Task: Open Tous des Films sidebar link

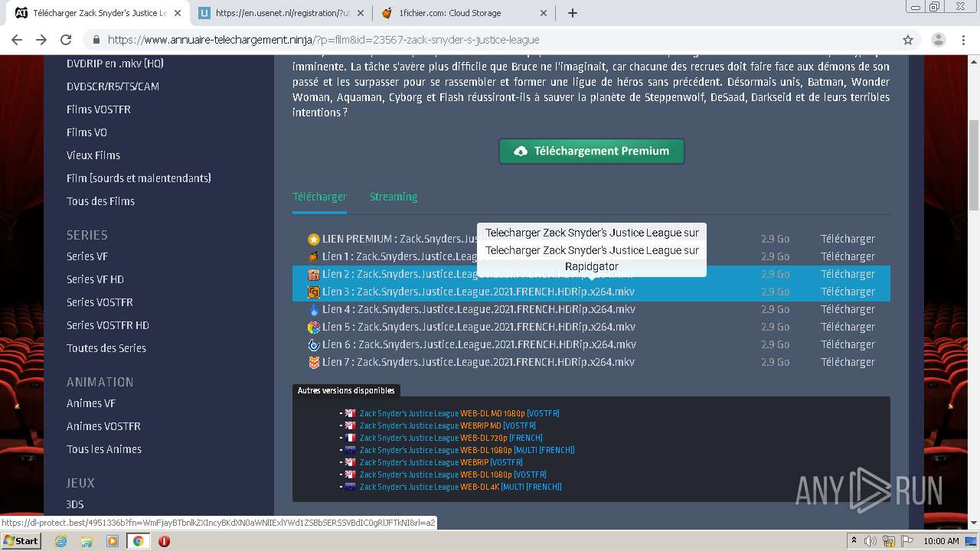Action: (x=100, y=201)
